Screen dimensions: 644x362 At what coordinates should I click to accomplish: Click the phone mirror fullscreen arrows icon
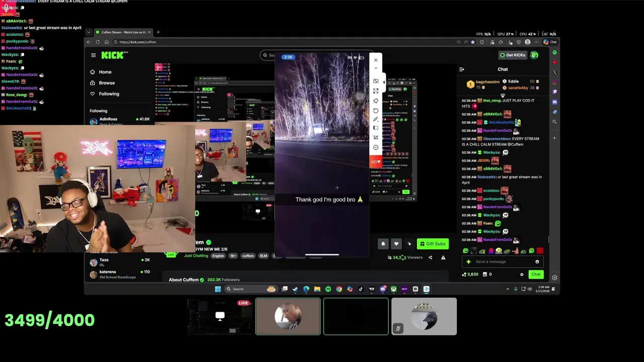click(375, 91)
